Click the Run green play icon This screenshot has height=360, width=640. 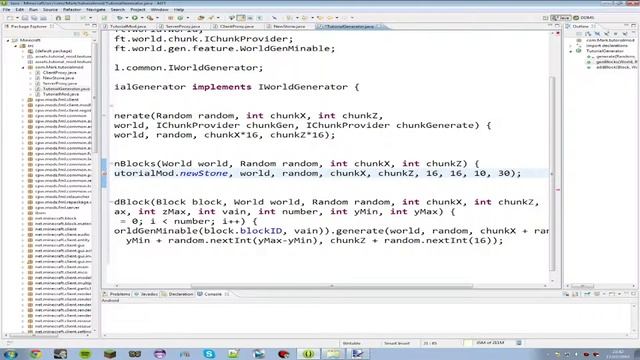pos(134,18)
